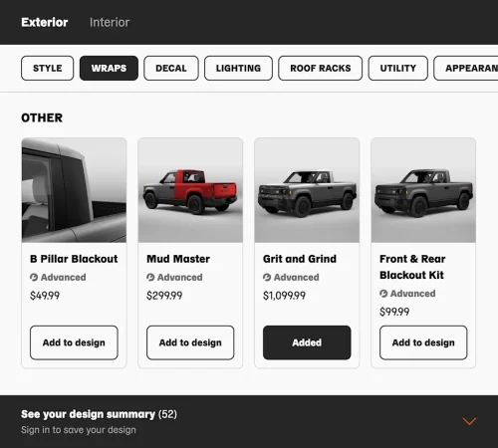
Task: Click Sign in to save your design
Action: coord(79,430)
